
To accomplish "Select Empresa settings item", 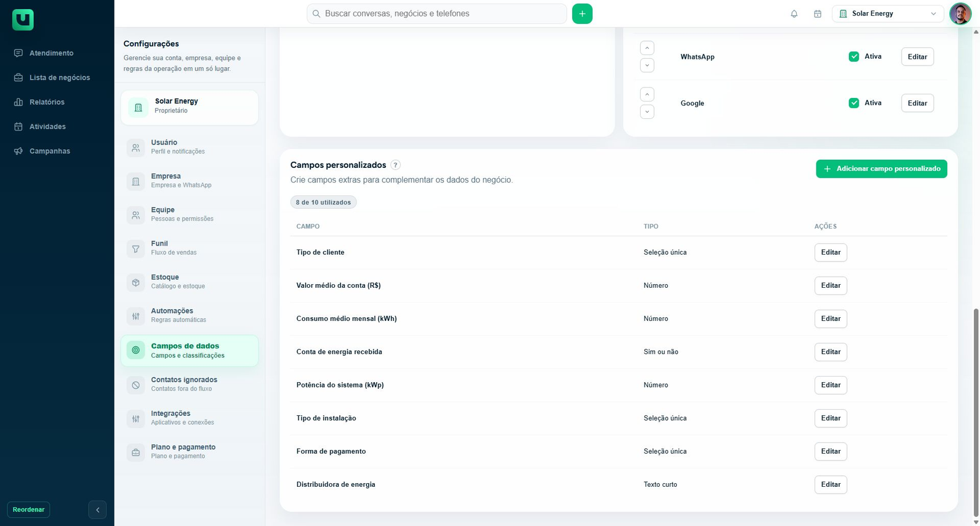I will tap(189, 181).
